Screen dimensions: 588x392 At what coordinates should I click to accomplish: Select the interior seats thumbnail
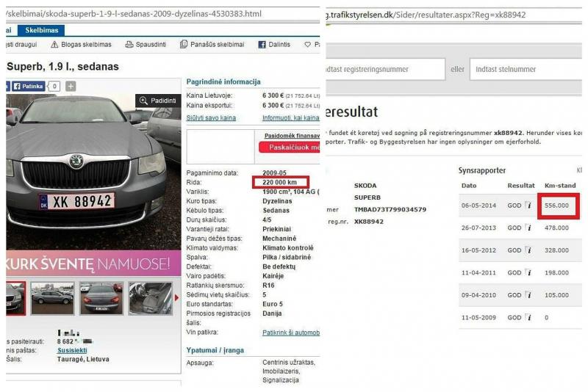[x=150, y=298]
